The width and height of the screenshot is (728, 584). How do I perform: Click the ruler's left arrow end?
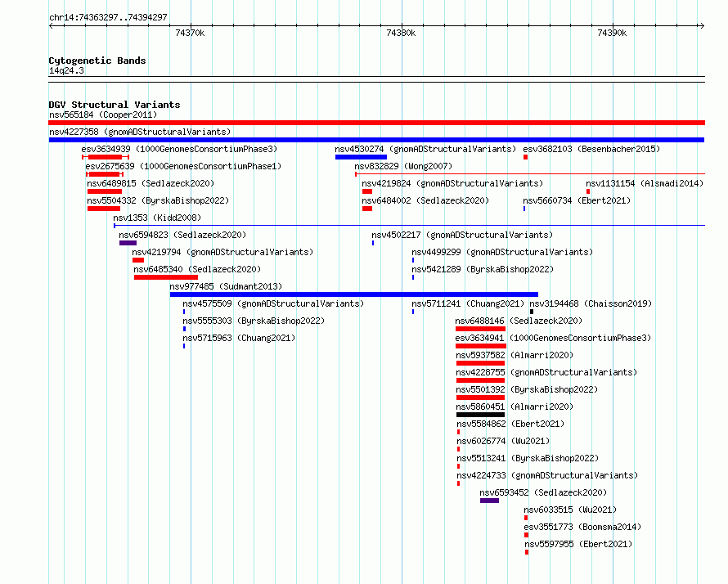tap(51, 26)
